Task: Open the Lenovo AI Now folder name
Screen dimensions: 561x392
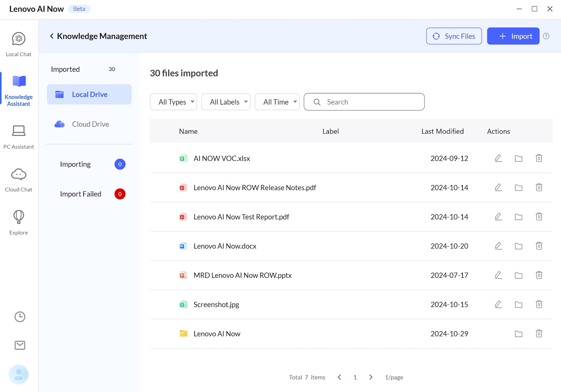Action: 217,333
